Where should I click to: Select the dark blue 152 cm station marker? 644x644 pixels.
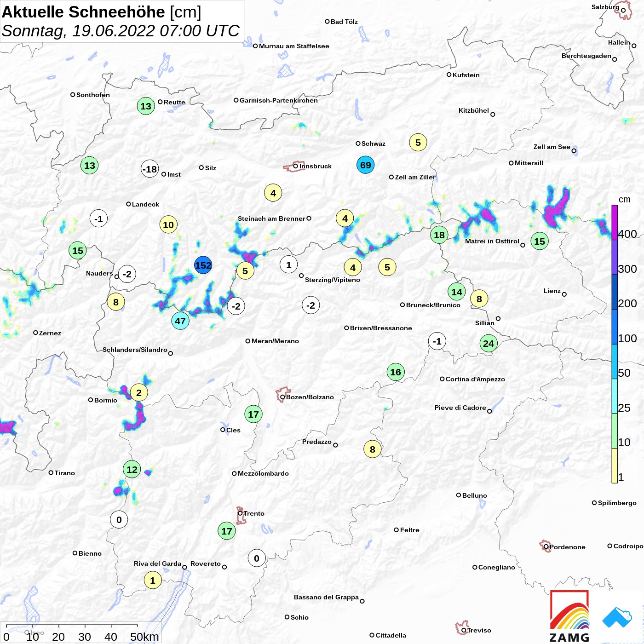(x=203, y=265)
